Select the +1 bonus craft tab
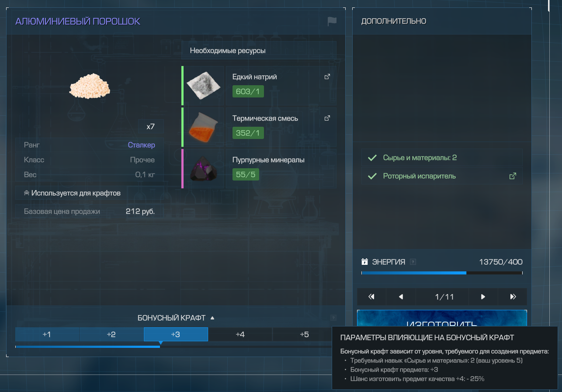The image size is (562, 392). click(x=47, y=334)
